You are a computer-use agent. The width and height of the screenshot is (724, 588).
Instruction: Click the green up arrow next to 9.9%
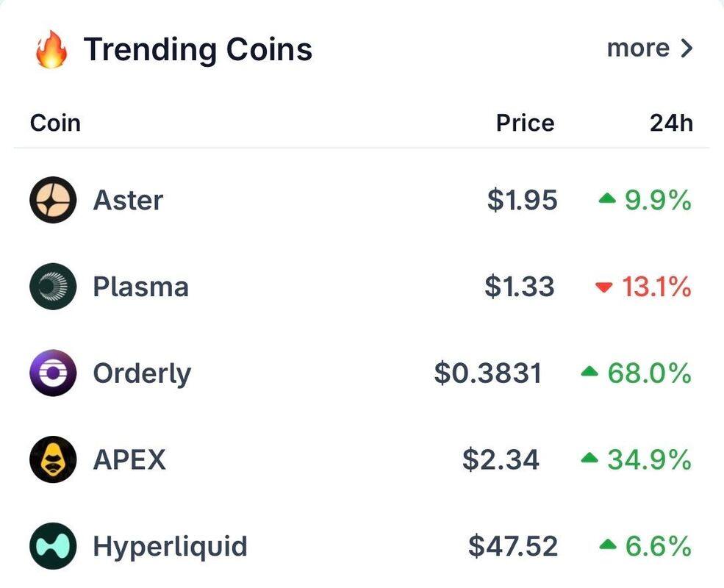coord(607,198)
